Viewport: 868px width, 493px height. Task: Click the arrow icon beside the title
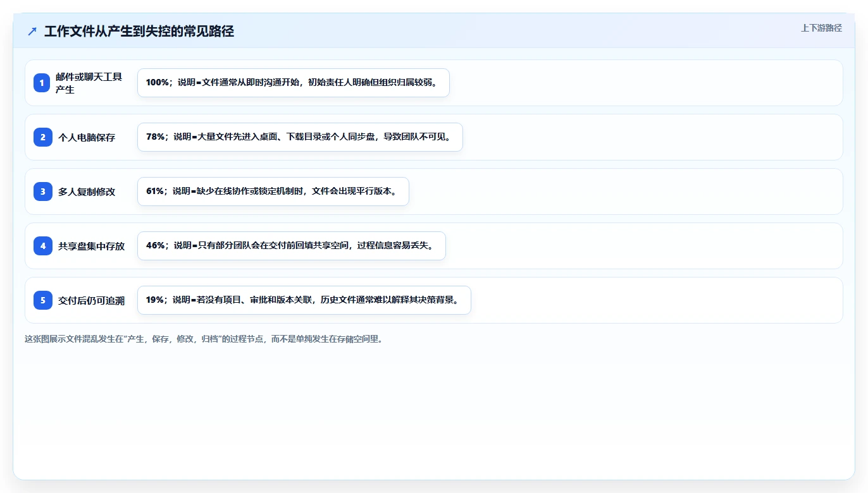(32, 31)
